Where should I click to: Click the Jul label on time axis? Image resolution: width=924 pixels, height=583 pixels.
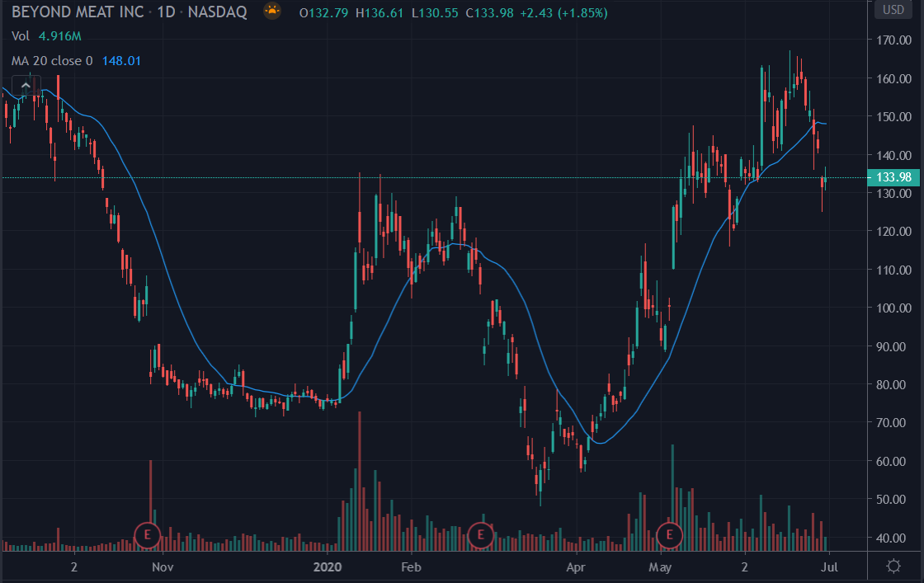coord(830,567)
